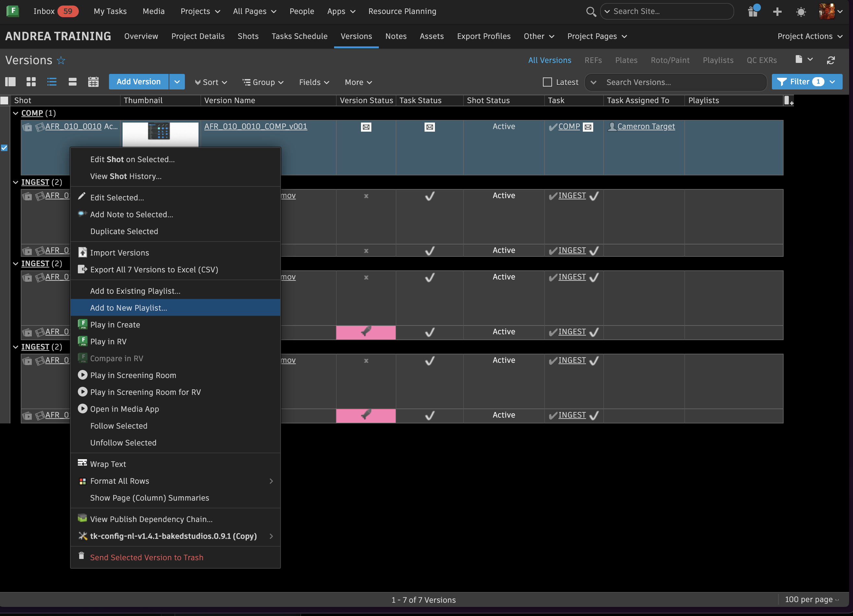
Task: Toggle light/dark theme sun icon
Action: click(x=801, y=12)
